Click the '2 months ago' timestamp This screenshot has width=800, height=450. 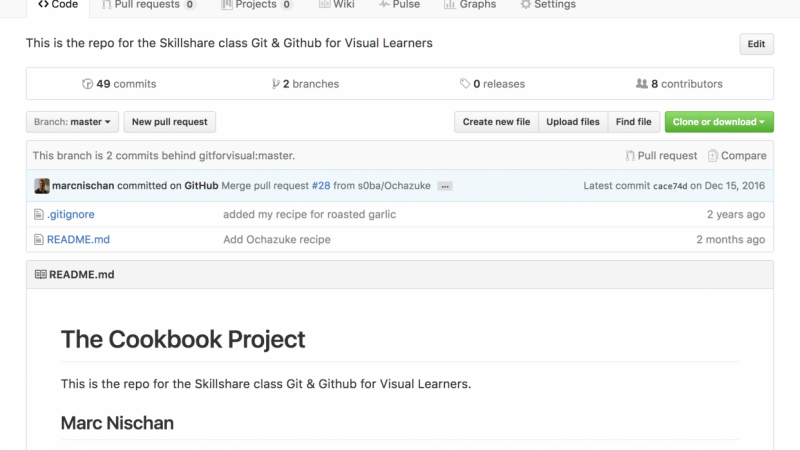[x=731, y=239]
